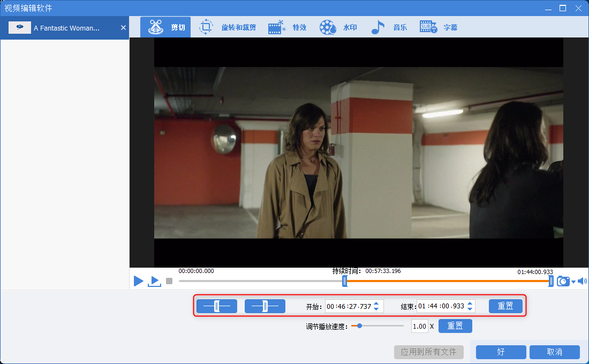589x364 pixels.
Task: Decrease the 开始 start time
Action: click(376, 309)
